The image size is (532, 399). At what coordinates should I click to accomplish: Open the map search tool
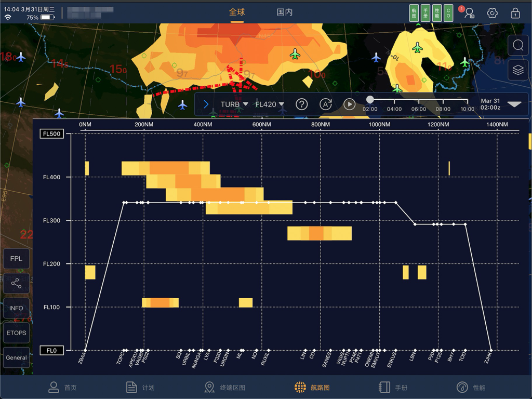(517, 45)
